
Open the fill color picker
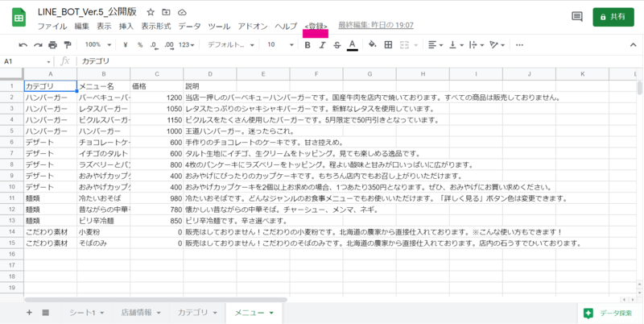(373, 45)
